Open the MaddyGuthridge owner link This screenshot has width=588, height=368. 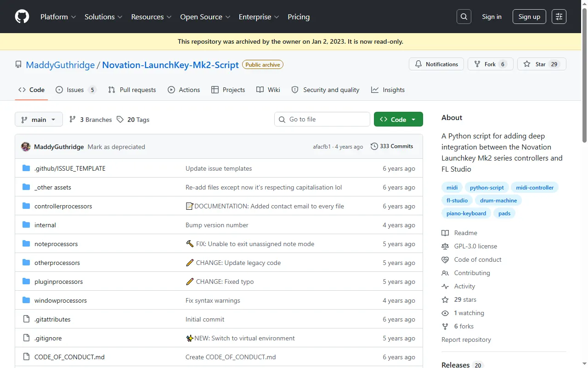pos(60,65)
